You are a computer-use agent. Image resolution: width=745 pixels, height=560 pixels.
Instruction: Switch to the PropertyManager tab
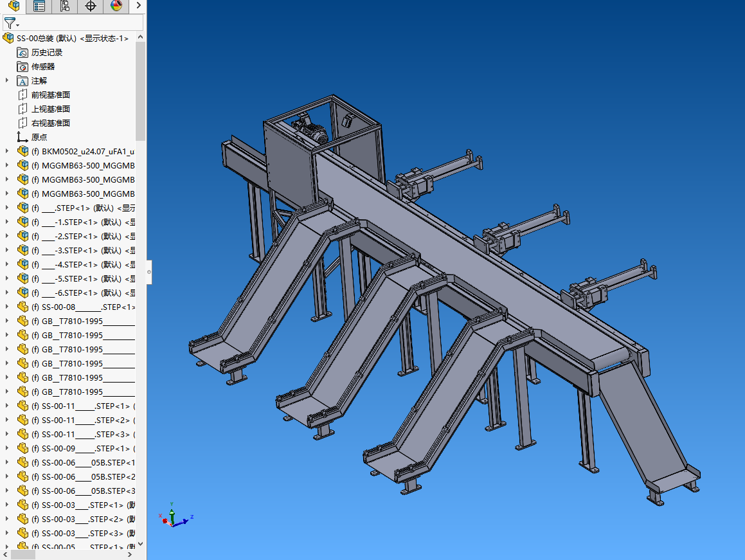point(39,6)
